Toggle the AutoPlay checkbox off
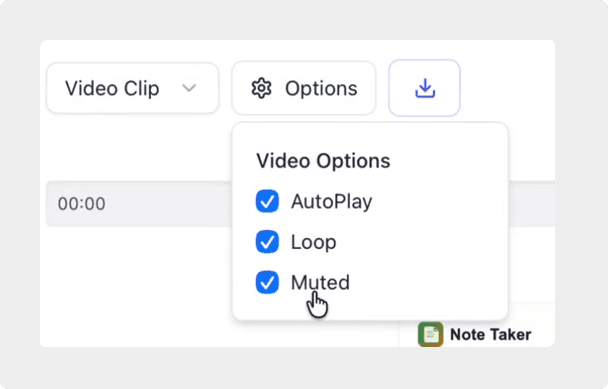 tap(267, 201)
